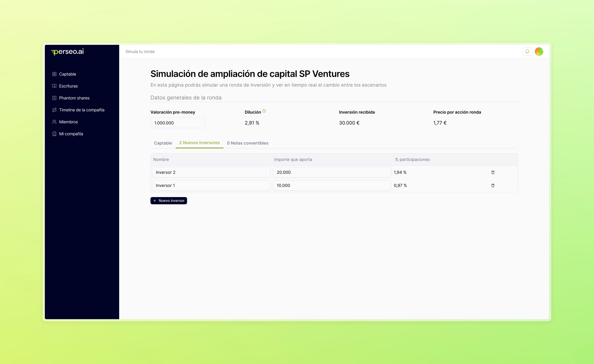Click the 20.000 amount field
Image resolution: width=594 pixels, height=364 pixels.
332,172
